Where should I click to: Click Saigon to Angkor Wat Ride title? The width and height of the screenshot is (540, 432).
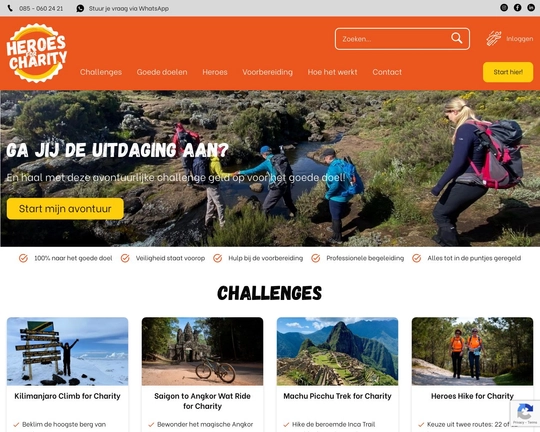(x=202, y=401)
